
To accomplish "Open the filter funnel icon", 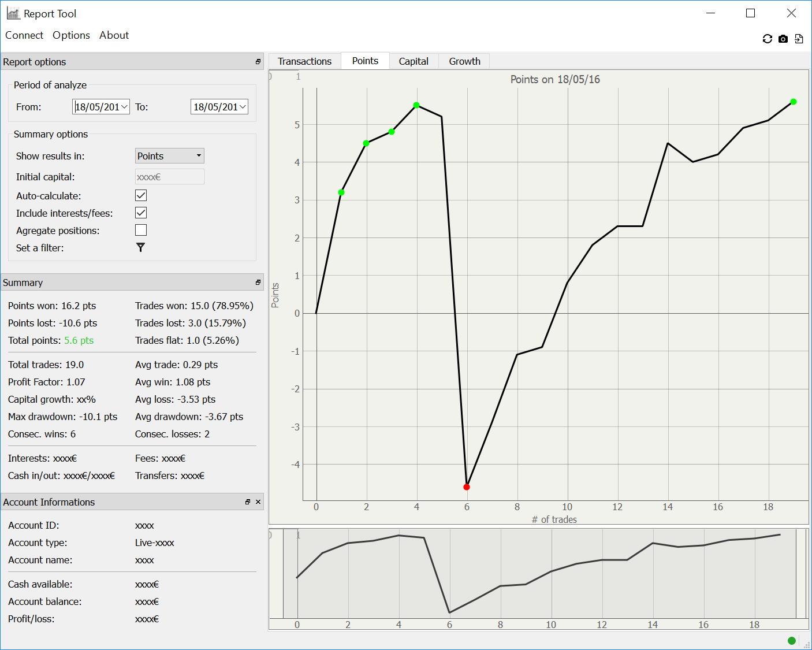I will click(140, 247).
